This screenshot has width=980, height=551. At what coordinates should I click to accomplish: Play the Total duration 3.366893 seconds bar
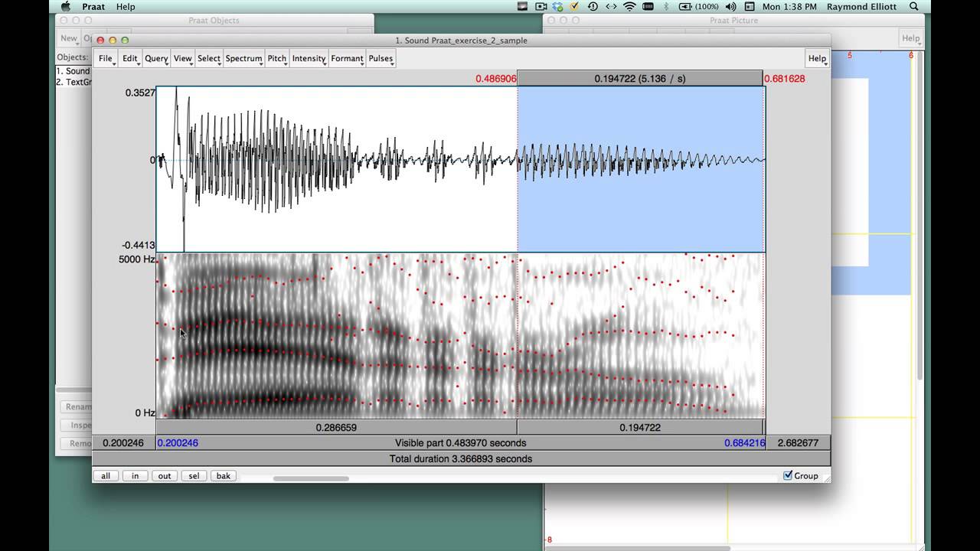click(460, 458)
